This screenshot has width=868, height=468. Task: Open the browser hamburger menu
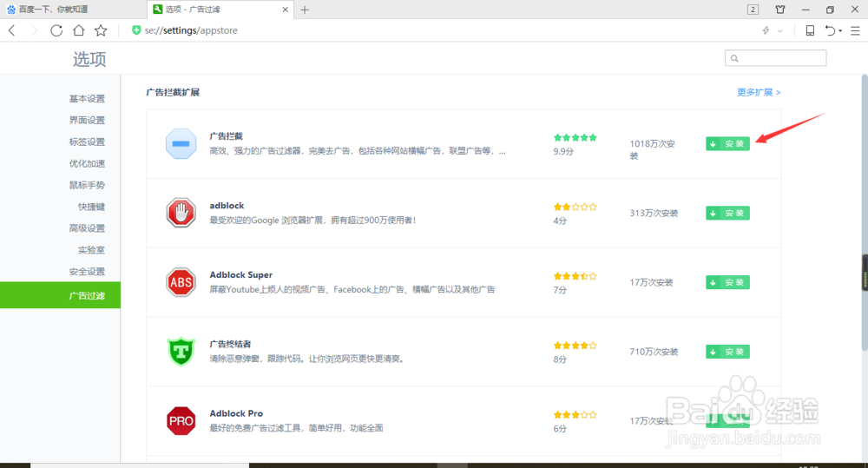(x=855, y=31)
